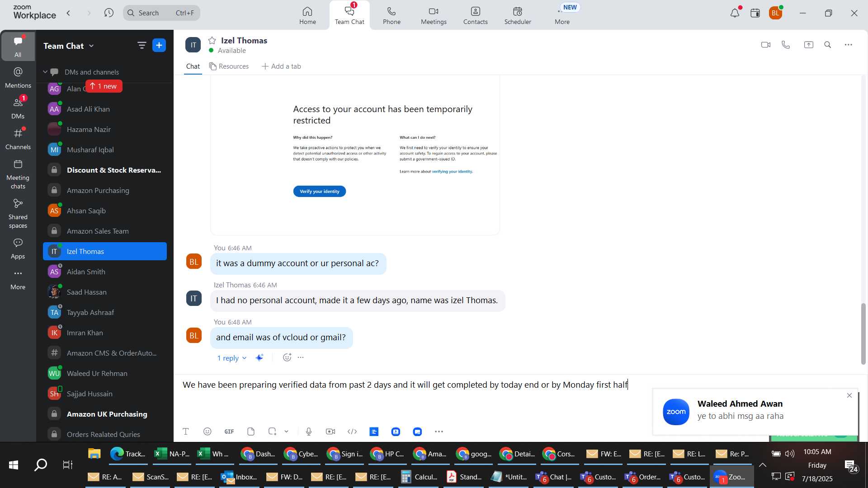Open Scheduler tab
Screen dimensions: 868x488
(x=518, y=15)
